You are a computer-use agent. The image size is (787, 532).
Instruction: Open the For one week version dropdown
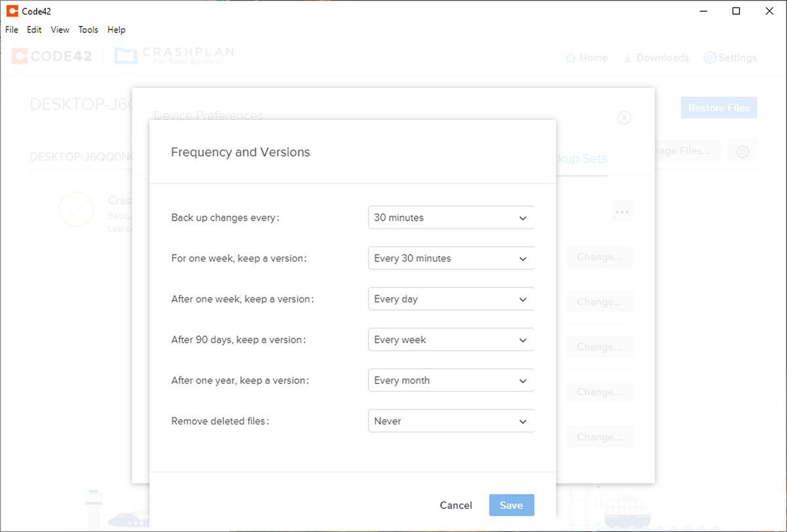(x=451, y=258)
